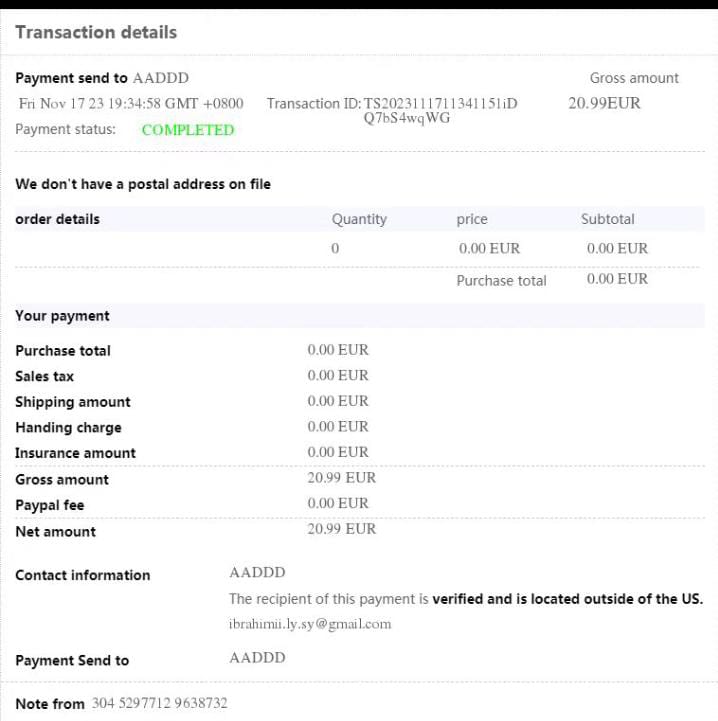Screen dimensions: 718x721
Task: Click the verified recipient notice text
Action: [x=466, y=599]
